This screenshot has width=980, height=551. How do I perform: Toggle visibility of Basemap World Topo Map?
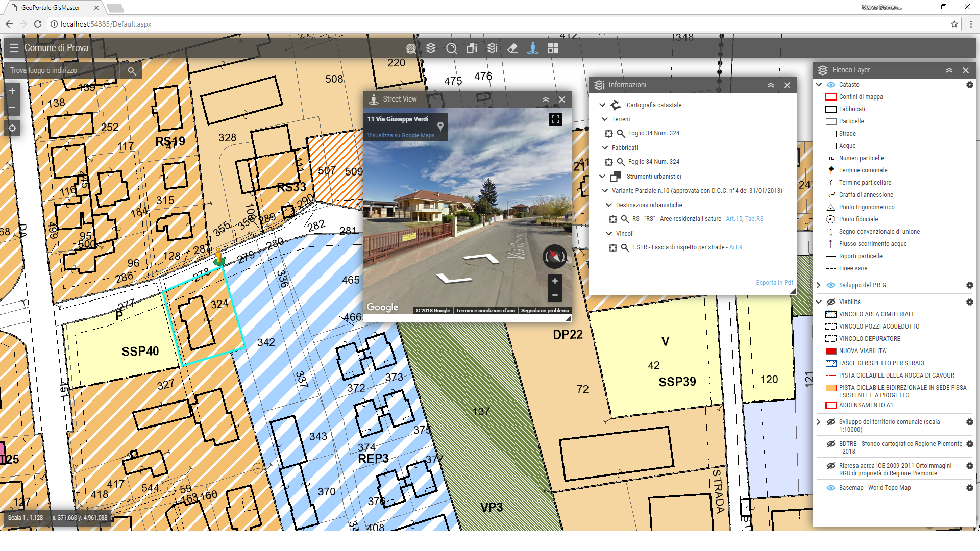[831, 488]
